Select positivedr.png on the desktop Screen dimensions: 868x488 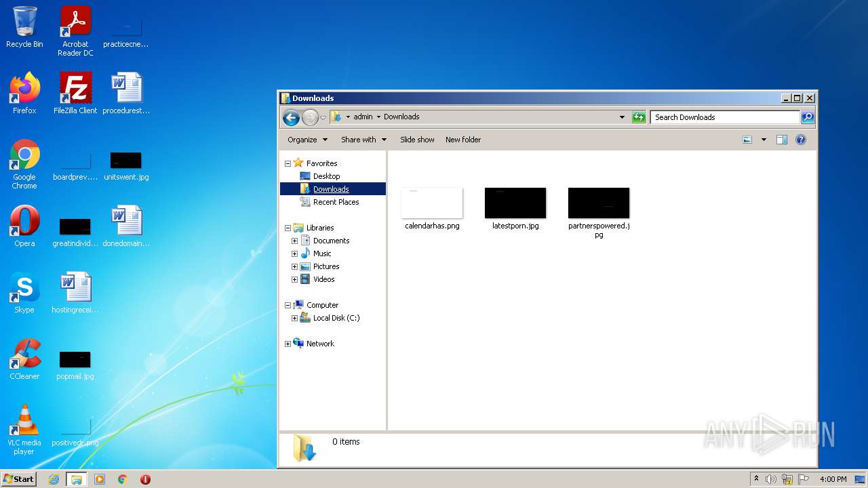75,432
